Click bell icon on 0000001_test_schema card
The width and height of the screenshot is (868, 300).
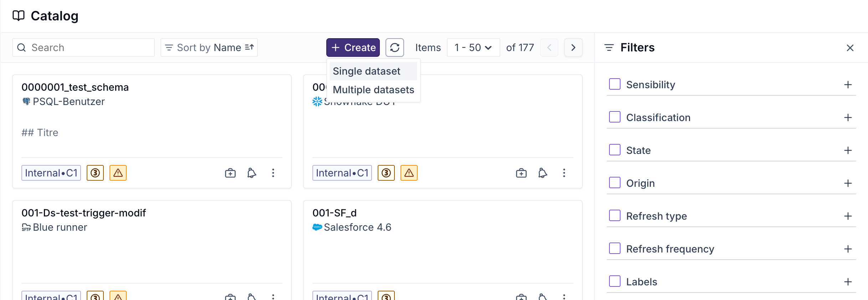pyautogui.click(x=252, y=173)
